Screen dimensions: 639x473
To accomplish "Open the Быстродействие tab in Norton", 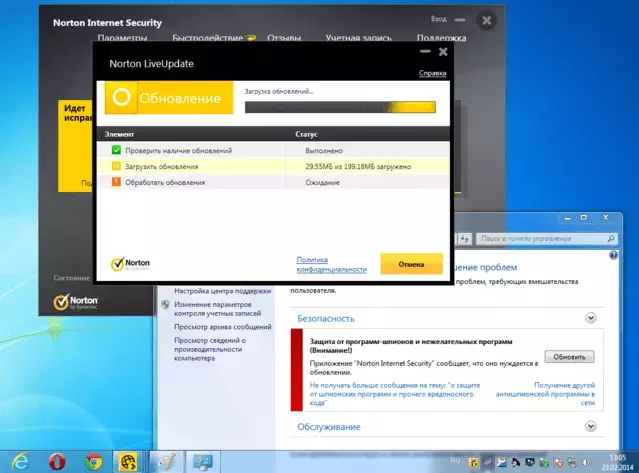I will [x=207, y=38].
